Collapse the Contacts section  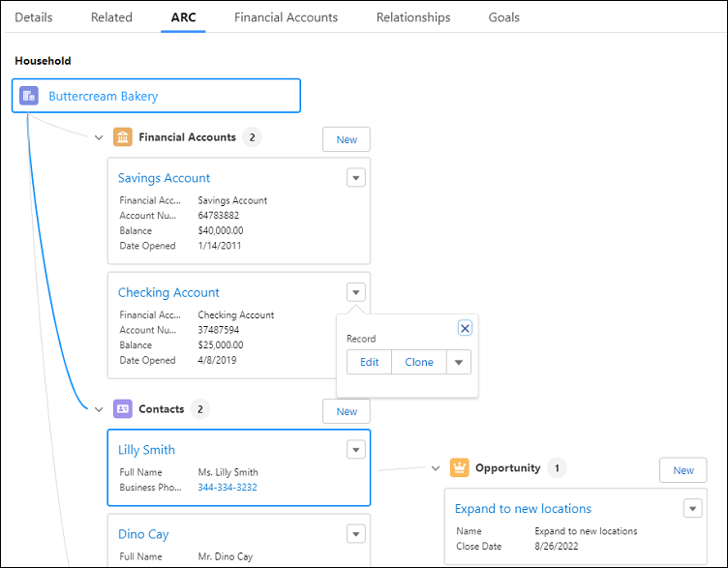pyautogui.click(x=99, y=409)
